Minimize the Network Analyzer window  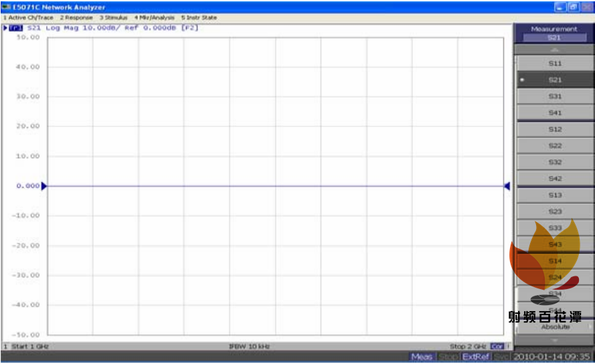tap(560, 7)
